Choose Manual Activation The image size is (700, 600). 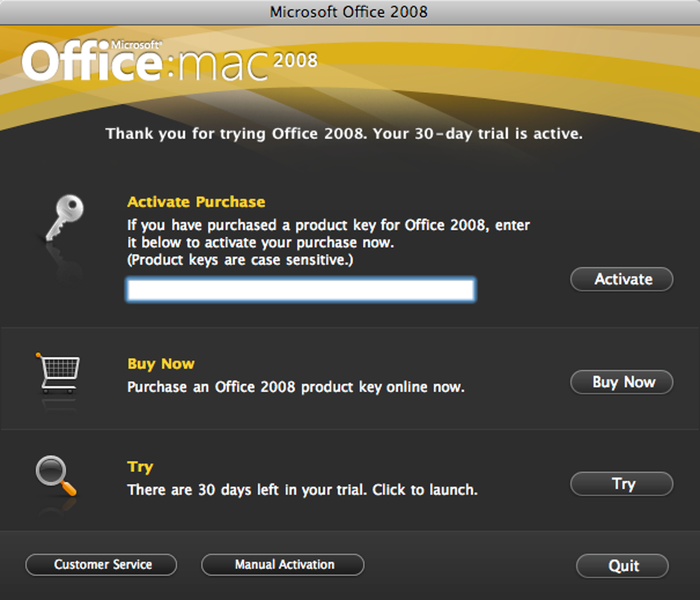[x=283, y=565]
